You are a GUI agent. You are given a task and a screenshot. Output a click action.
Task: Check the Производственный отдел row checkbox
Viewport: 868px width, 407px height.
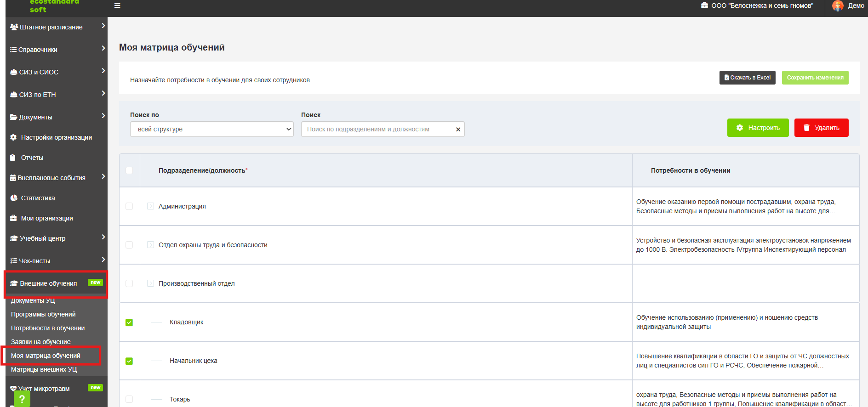(129, 283)
